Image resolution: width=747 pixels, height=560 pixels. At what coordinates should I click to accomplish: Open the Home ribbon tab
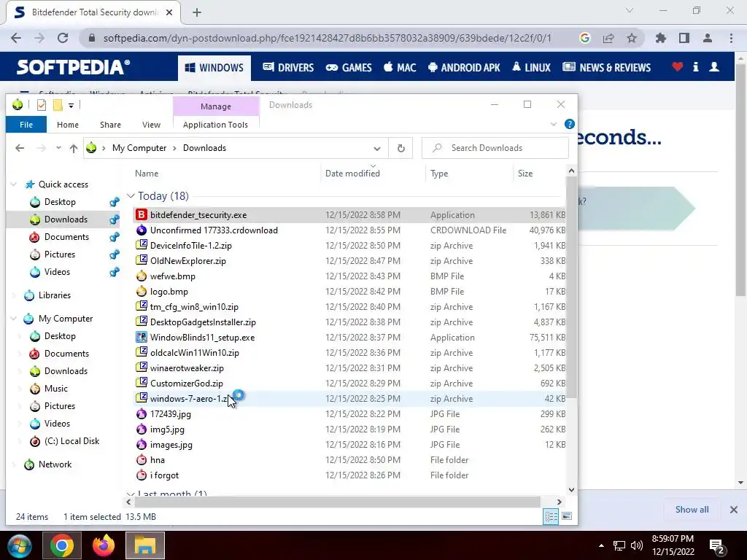(68, 124)
